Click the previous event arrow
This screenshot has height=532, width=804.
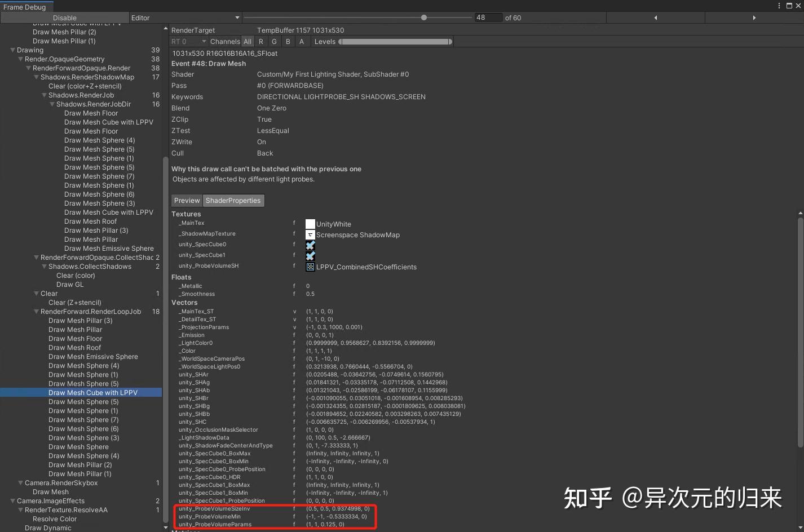pyautogui.click(x=656, y=17)
